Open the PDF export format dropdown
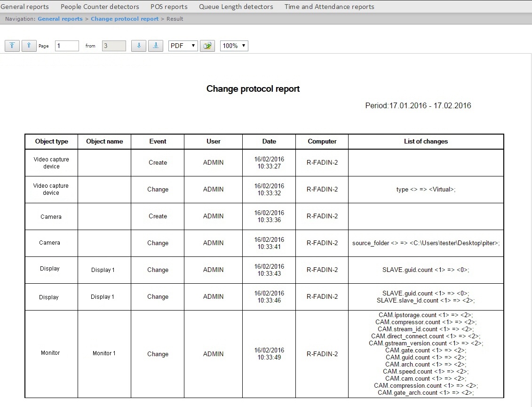 coord(183,46)
